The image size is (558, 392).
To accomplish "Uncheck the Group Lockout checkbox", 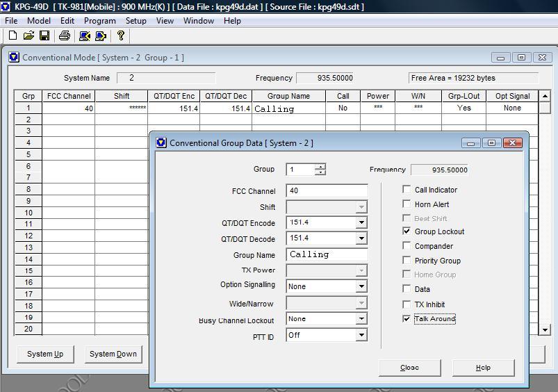I will click(x=407, y=231).
